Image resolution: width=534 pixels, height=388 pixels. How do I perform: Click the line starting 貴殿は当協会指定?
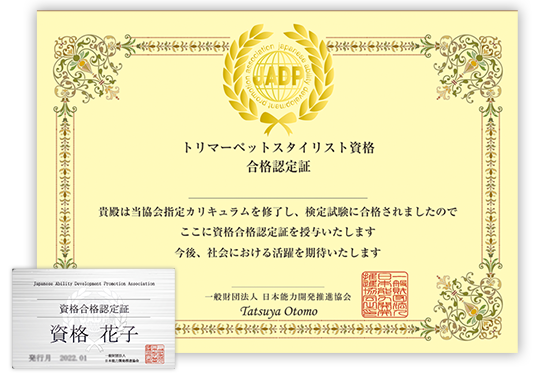278,212
